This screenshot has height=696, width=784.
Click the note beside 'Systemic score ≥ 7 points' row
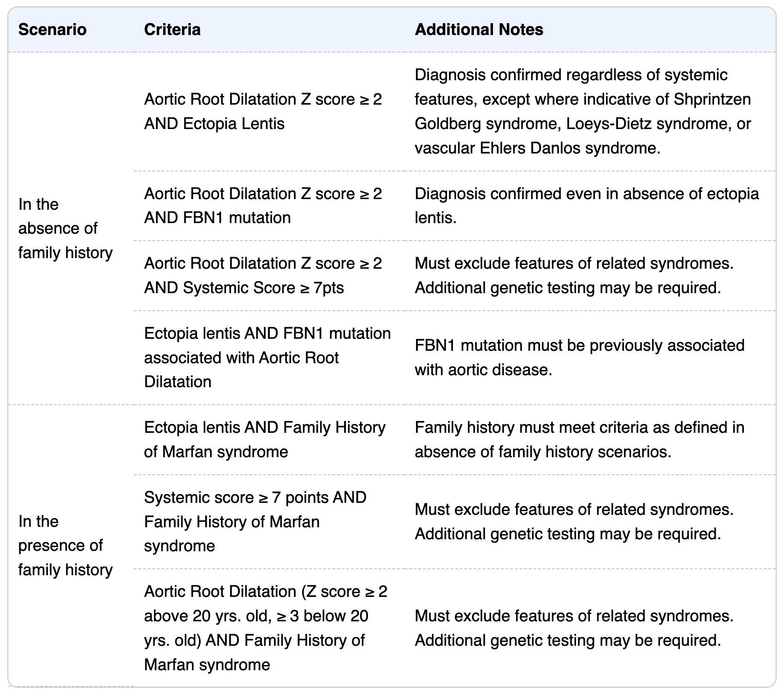tap(574, 521)
